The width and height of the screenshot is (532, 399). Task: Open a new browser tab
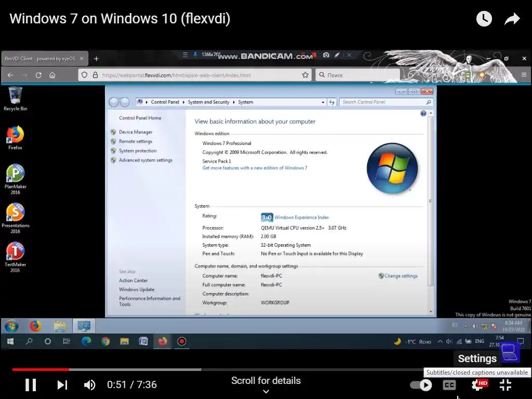coord(96,59)
